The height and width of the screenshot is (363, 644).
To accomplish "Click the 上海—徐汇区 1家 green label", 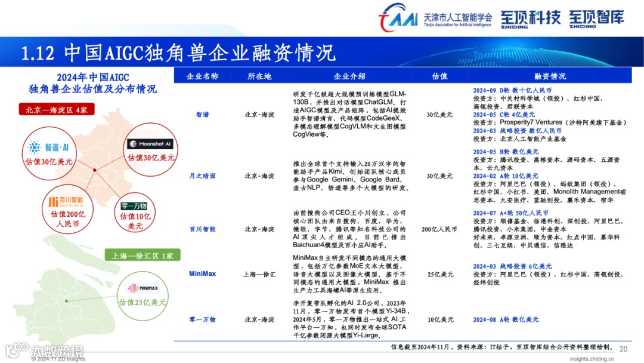I will point(143,256).
